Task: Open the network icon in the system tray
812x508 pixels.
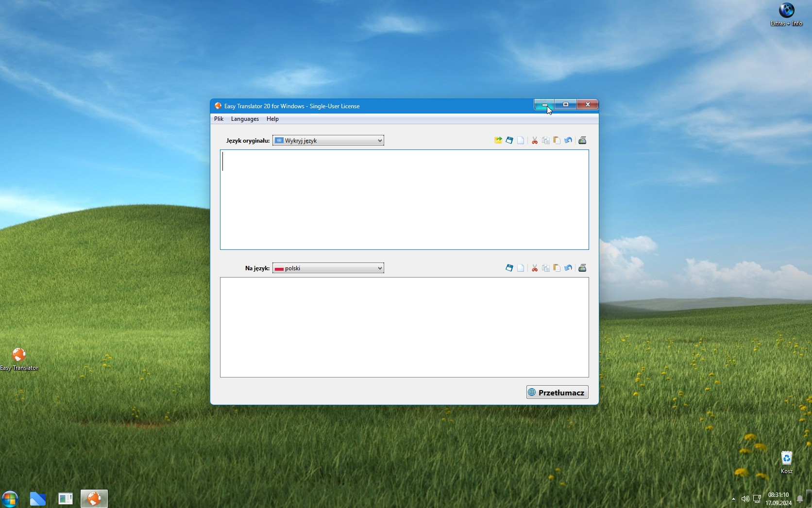Action: (x=757, y=499)
